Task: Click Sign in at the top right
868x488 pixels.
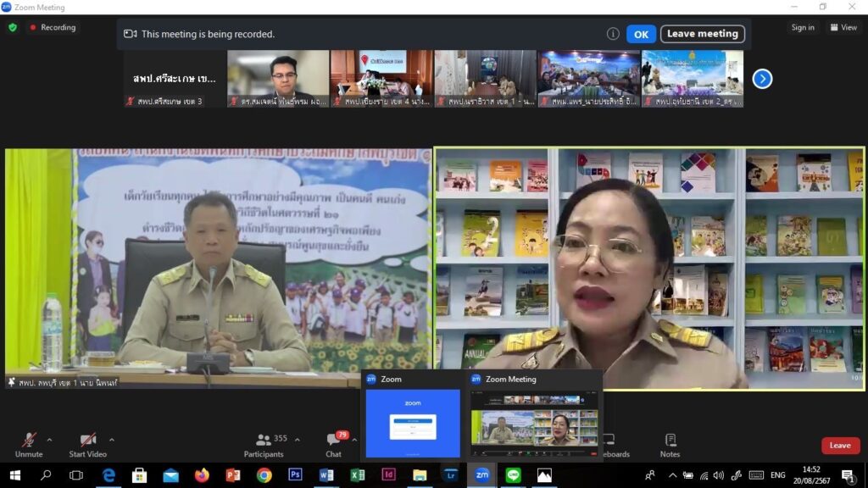Action: [x=803, y=27]
